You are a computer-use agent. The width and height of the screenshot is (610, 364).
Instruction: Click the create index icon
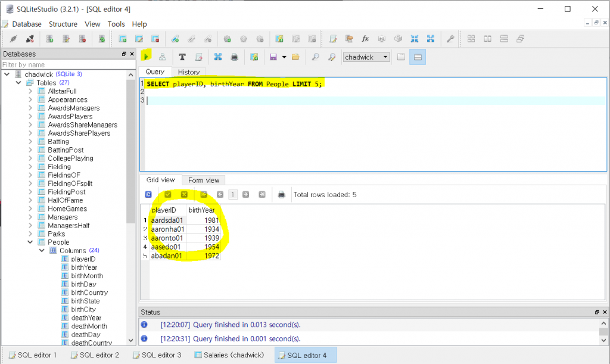click(x=175, y=39)
